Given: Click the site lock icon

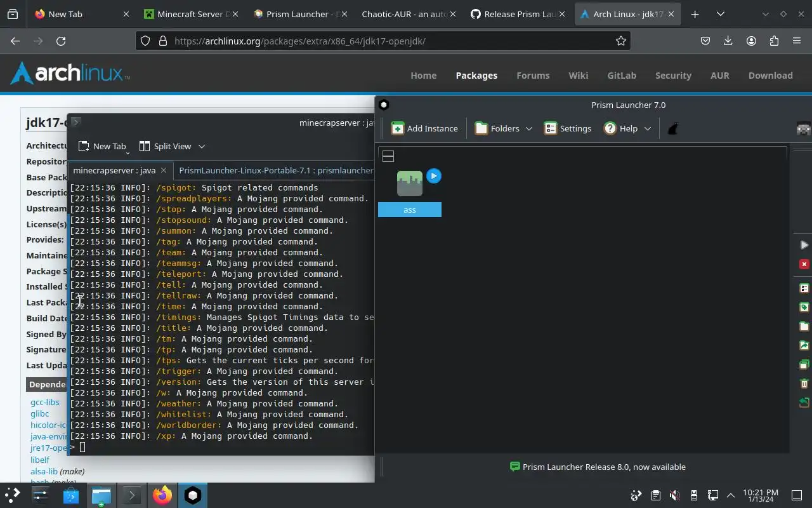Looking at the screenshot, I should click(x=162, y=41).
